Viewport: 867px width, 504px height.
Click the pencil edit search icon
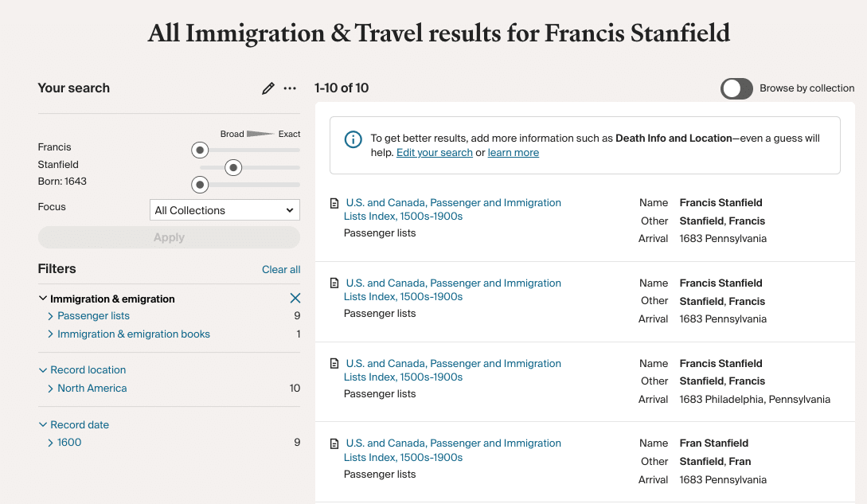[x=268, y=88]
